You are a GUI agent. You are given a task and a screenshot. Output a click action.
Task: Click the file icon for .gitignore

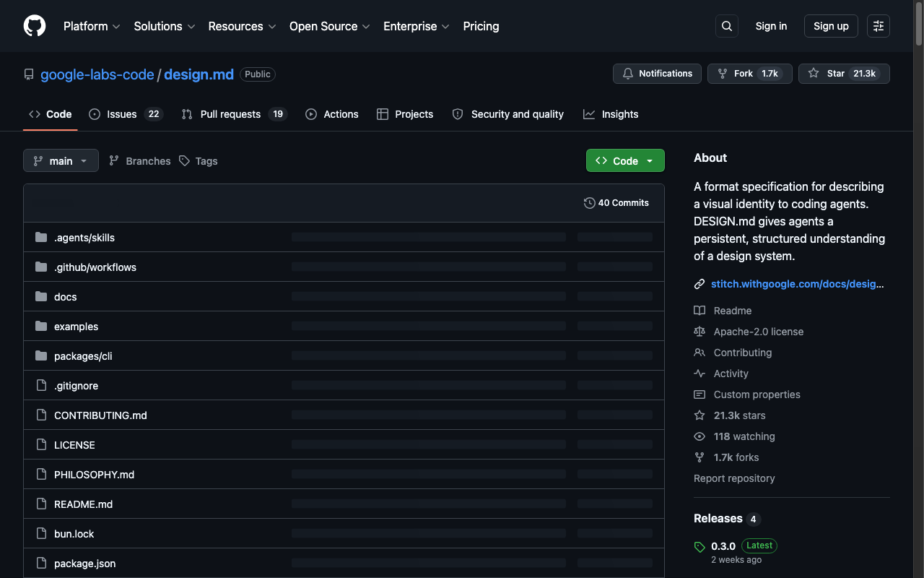[x=41, y=386]
